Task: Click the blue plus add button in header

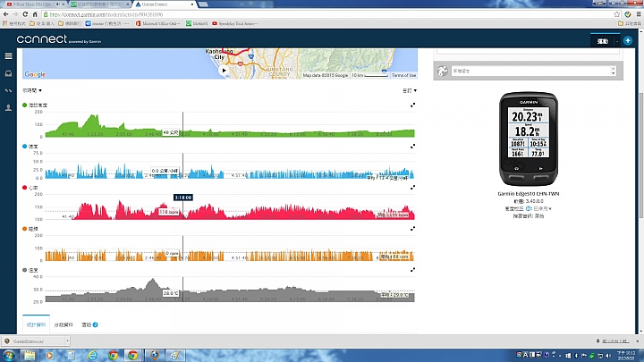Action: (628, 40)
